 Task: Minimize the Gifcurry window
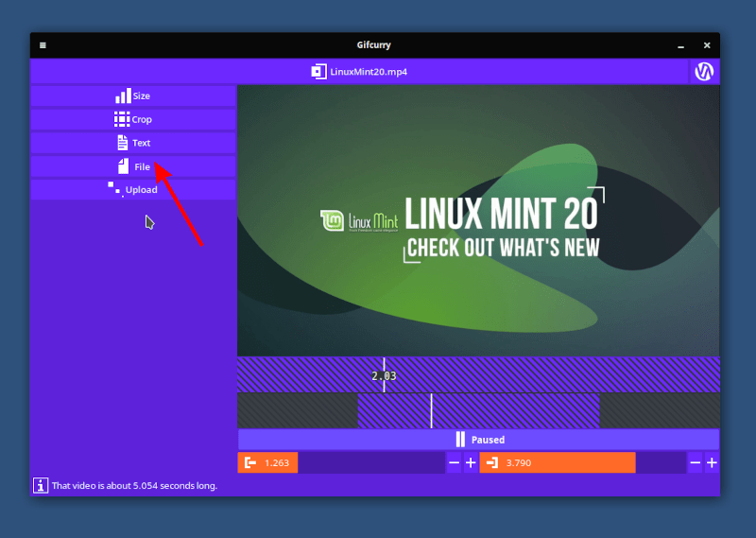[x=680, y=45]
